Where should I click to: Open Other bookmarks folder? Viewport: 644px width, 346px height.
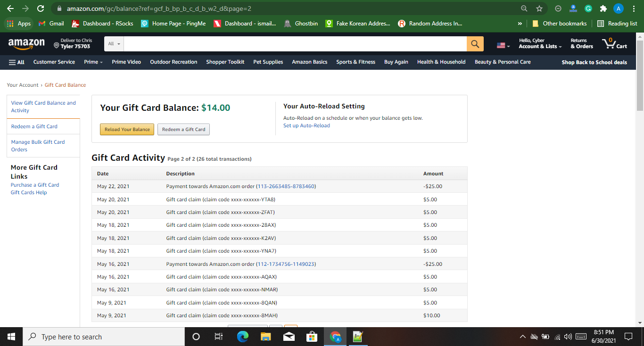pos(559,24)
